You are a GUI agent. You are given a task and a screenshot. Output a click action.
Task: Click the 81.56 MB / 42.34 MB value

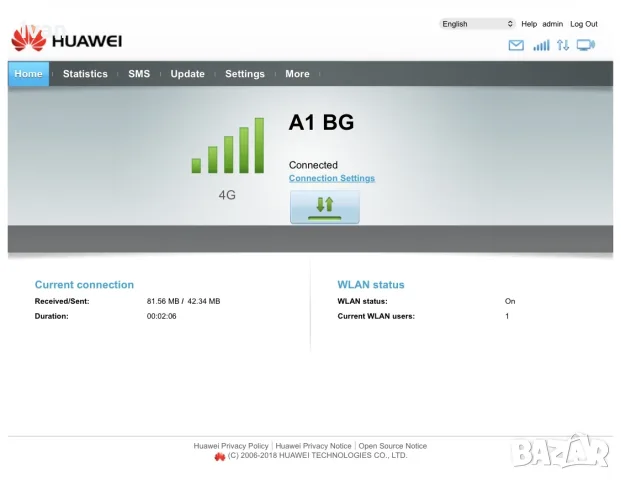coord(183,301)
